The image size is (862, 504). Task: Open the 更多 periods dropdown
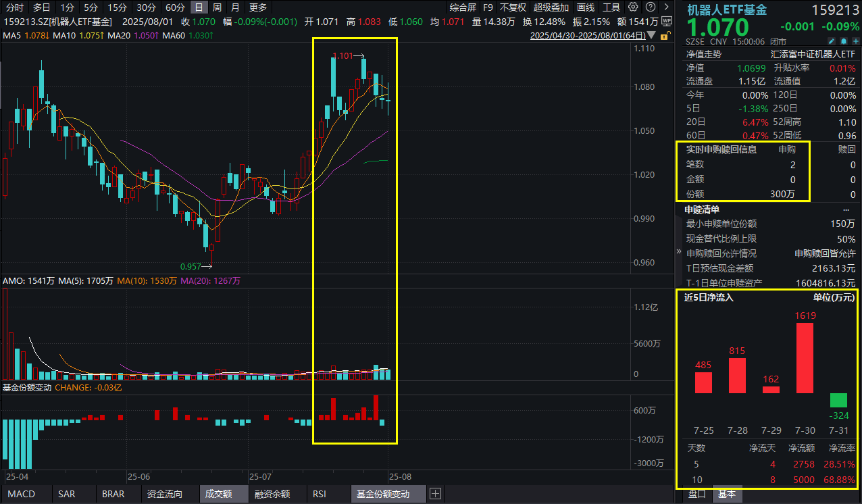[x=257, y=7]
